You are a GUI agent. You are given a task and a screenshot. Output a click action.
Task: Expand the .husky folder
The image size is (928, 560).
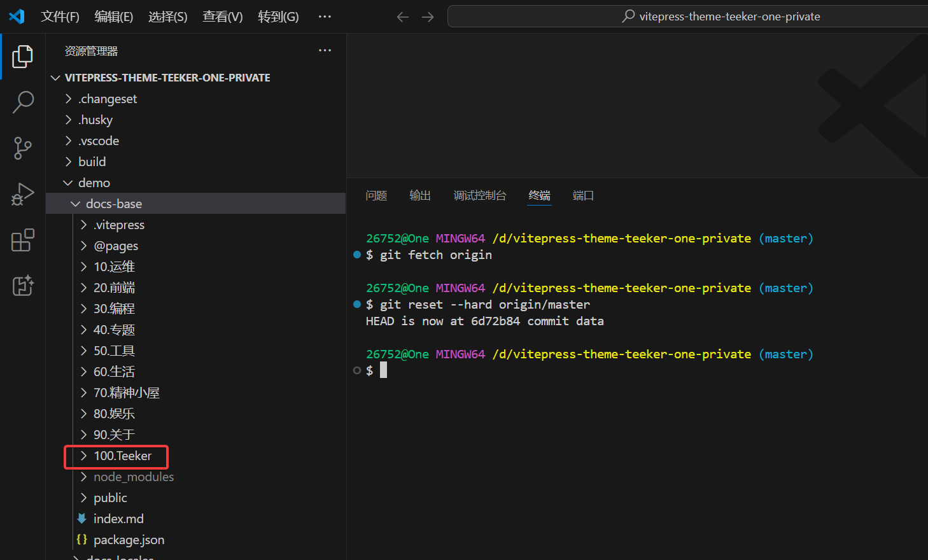(x=196, y=120)
